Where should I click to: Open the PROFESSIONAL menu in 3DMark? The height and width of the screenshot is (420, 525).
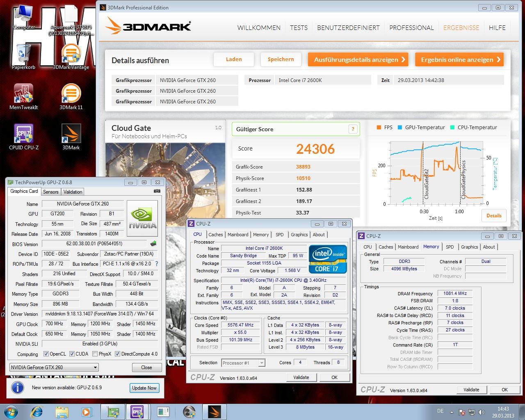click(x=411, y=27)
